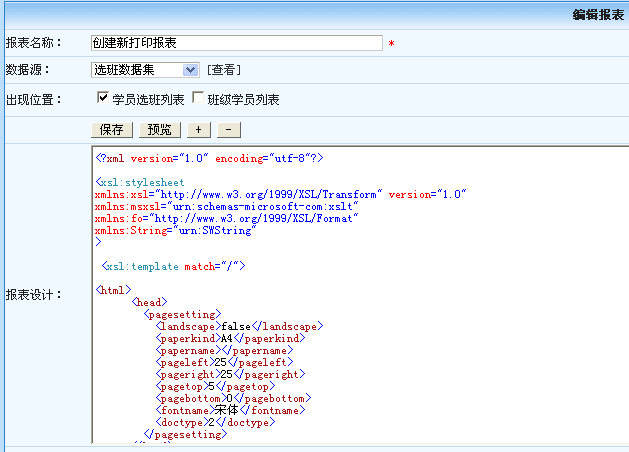Click the xsl:template match line
629x452 pixels.
pyautogui.click(x=173, y=267)
